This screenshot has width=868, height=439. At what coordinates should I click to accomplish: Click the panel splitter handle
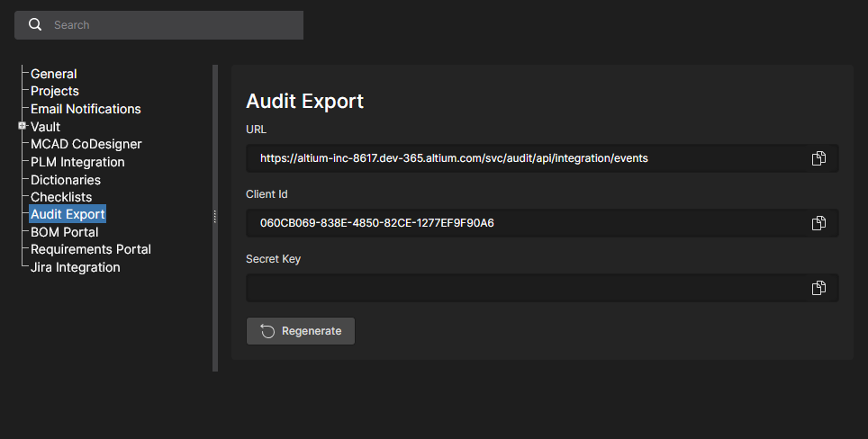pyautogui.click(x=214, y=217)
